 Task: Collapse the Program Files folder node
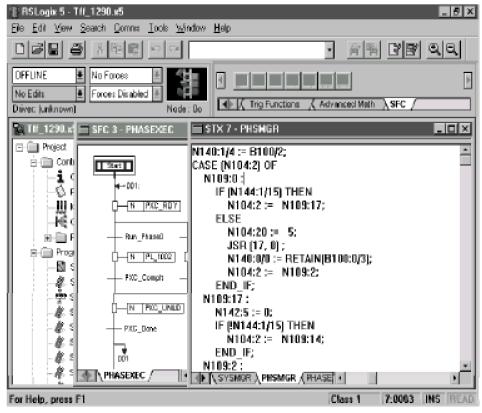tap(33, 253)
